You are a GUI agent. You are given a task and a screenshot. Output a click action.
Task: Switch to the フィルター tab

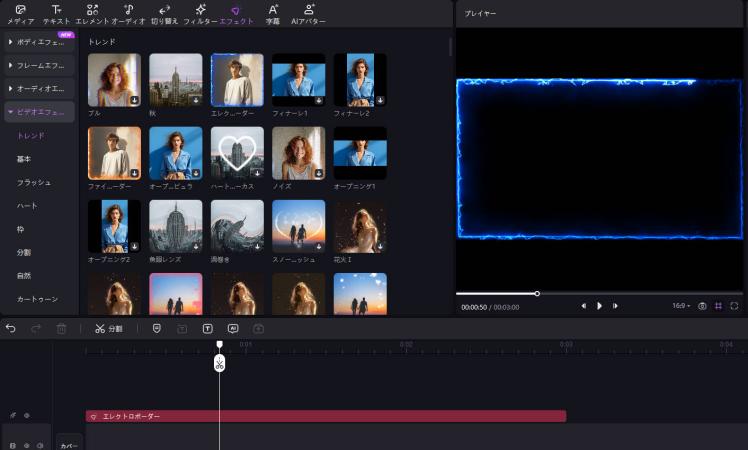click(x=200, y=14)
